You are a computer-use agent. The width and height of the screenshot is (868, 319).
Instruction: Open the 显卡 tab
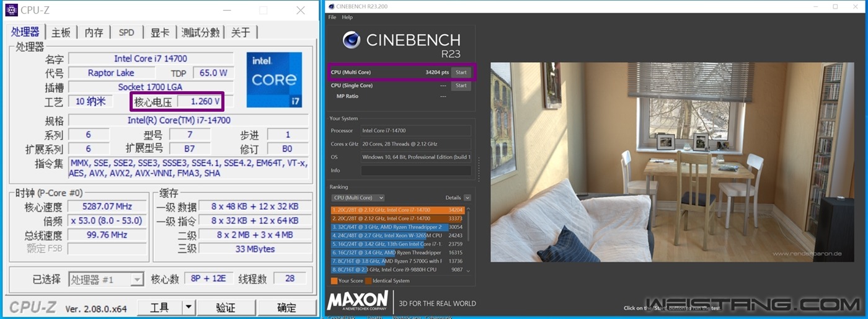[160, 33]
